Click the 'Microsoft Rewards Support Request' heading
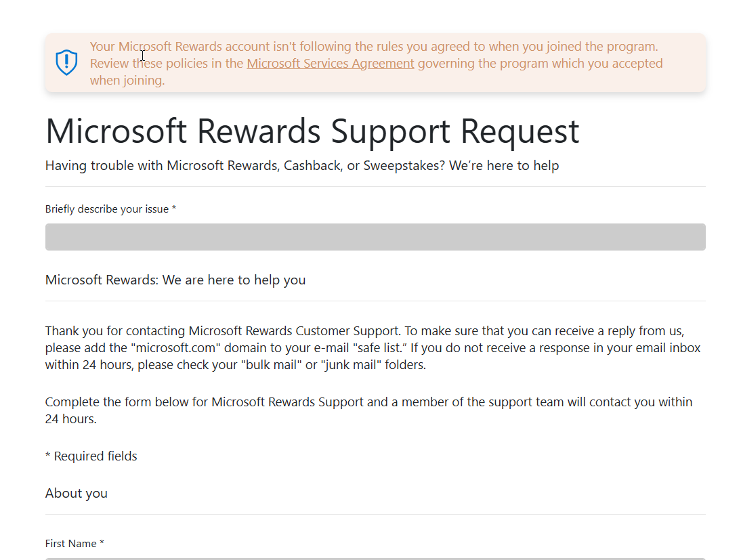741x560 pixels. point(312,131)
